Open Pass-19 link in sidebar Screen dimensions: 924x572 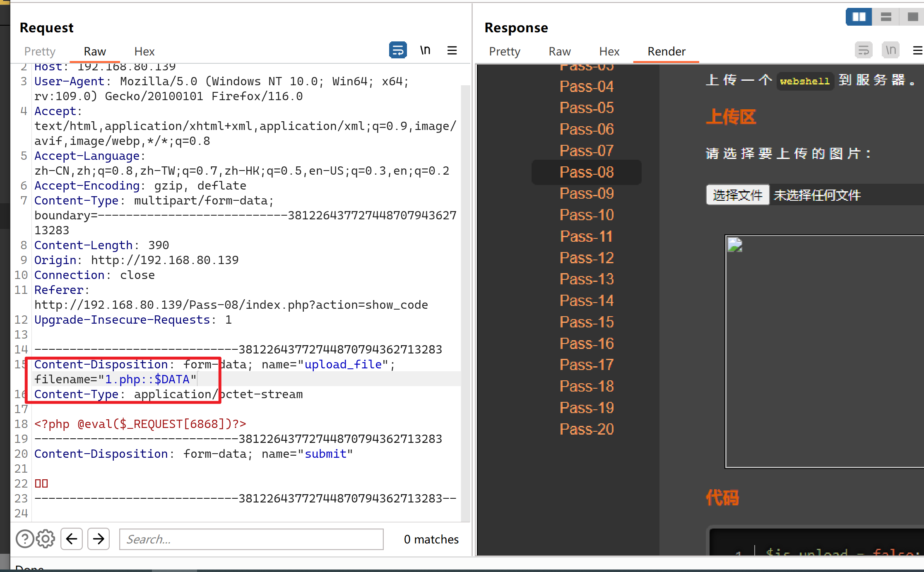pyautogui.click(x=587, y=408)
